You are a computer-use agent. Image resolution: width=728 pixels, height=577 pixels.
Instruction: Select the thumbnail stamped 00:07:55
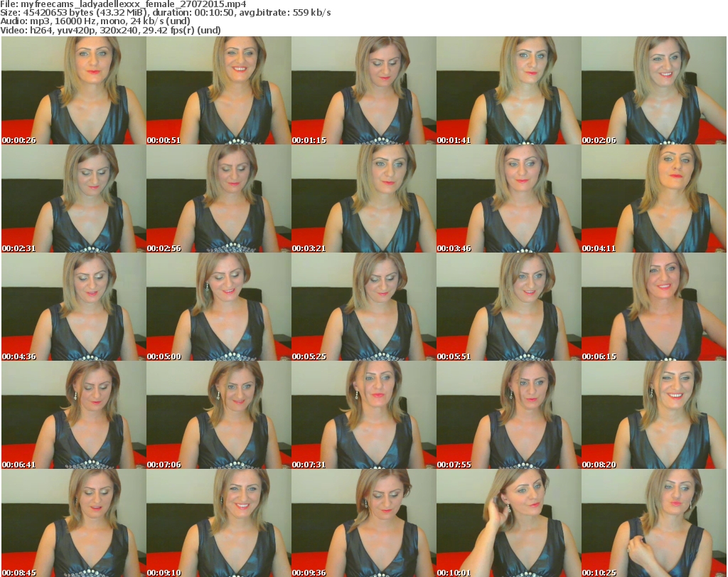click(509, 415)
